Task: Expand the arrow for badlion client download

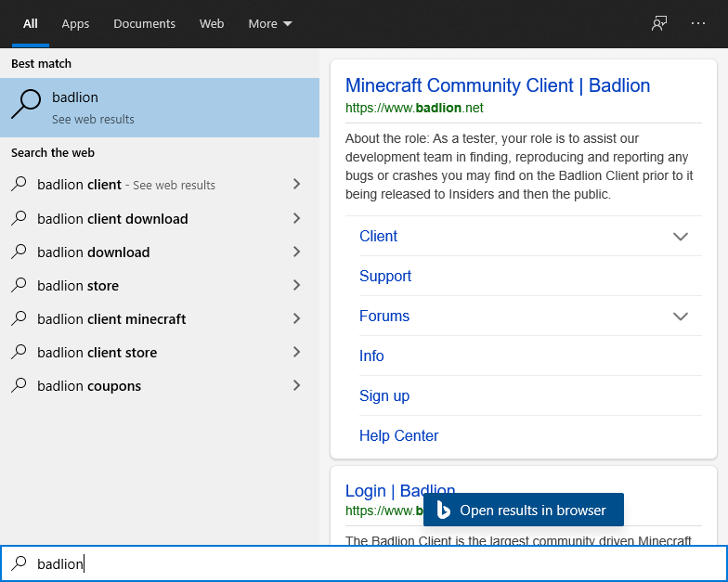Action: tap(297, 218)
